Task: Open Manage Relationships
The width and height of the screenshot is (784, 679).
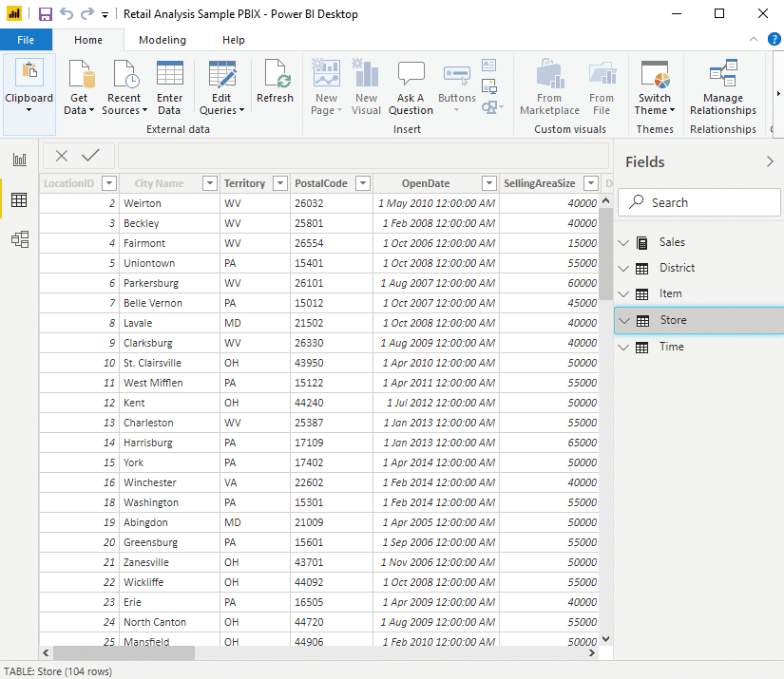Action: point(723,87)
